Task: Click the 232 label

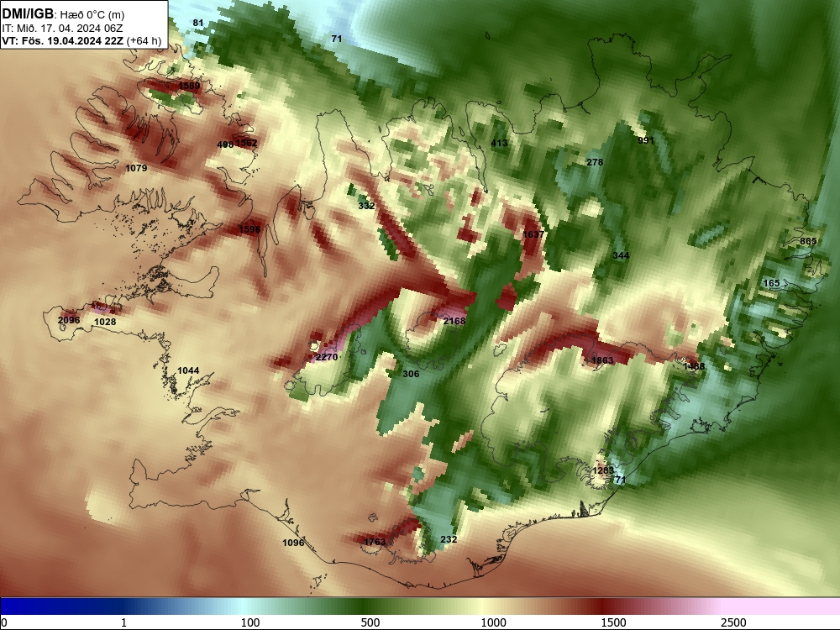Action: [x=449, y=539]
